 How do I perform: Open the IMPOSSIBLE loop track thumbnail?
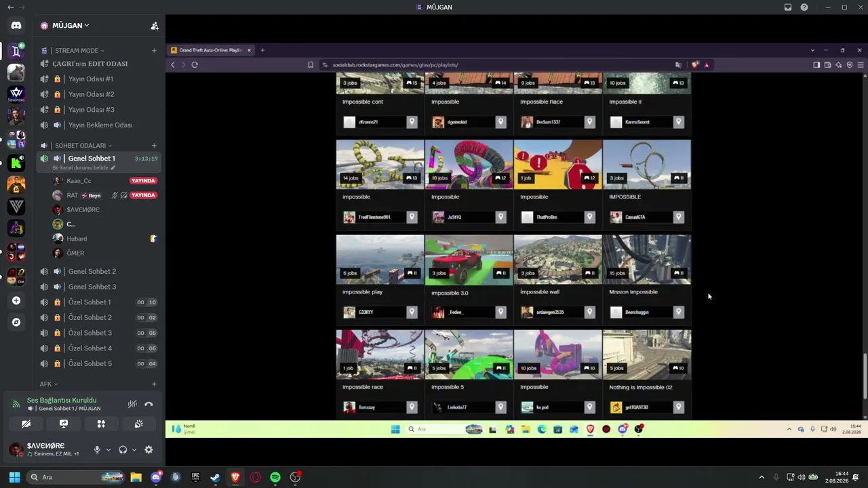647,165
